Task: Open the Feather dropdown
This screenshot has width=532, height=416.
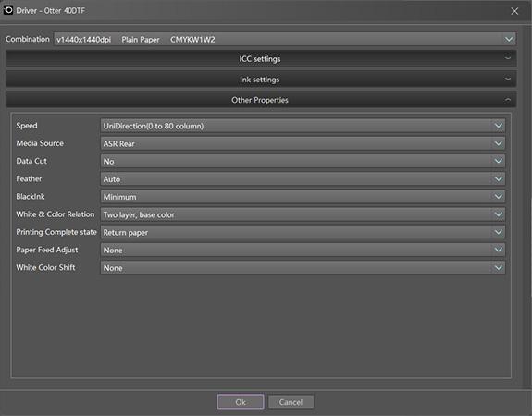Action: (x=303, y=179)
